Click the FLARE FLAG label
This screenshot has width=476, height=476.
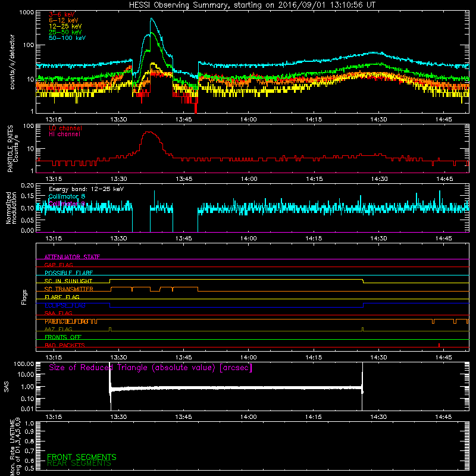click(x=62, y=297)
